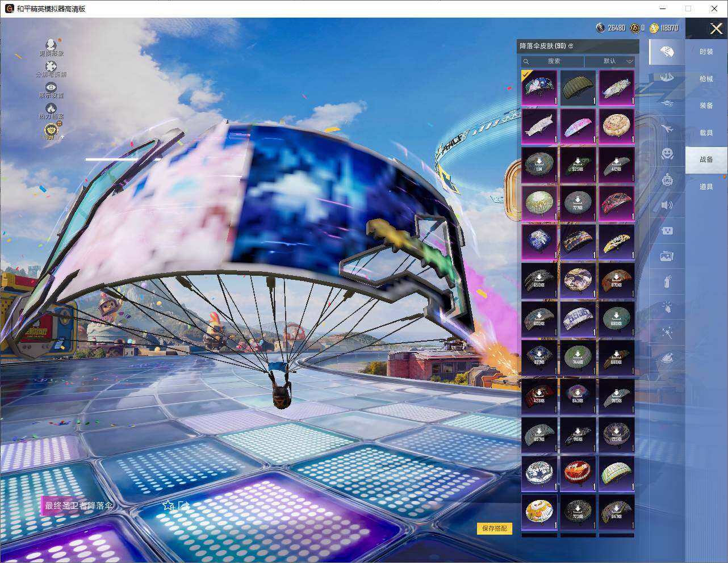
Task: Download the 680KB parachute skin
Action: point(617,320)
